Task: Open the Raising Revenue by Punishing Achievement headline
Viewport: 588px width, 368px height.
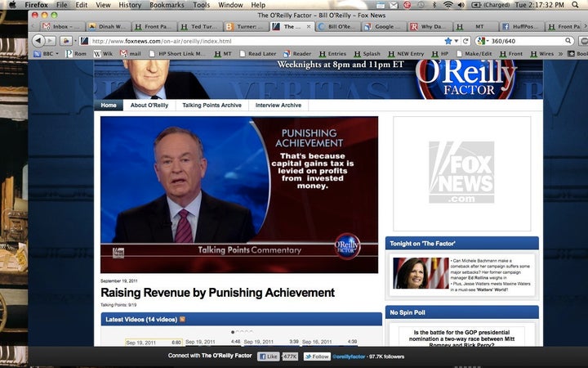Action: click(x=217, y=293)
